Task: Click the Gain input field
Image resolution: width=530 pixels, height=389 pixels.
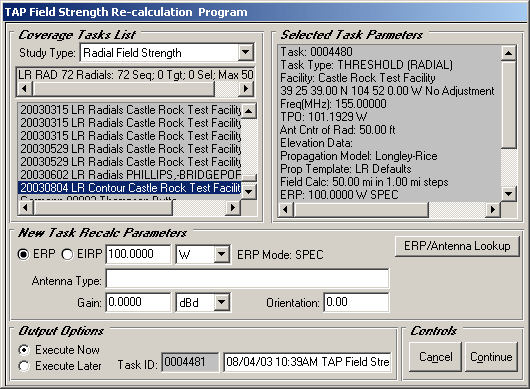Action: click(x=138, y=302)
